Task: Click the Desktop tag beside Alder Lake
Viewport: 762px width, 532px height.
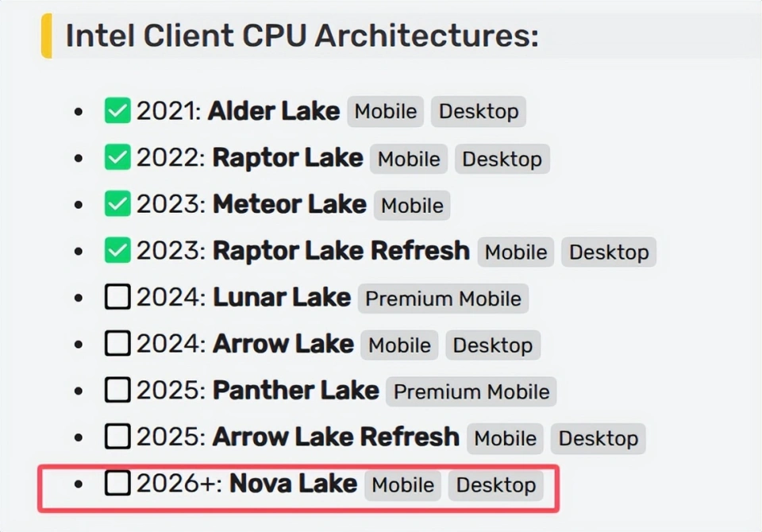Action: coord(478,112)
